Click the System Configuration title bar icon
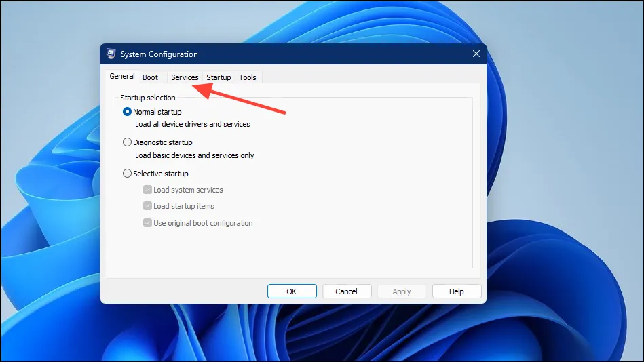This screenshot has height=362, width=644. click(x=111, y=54)
